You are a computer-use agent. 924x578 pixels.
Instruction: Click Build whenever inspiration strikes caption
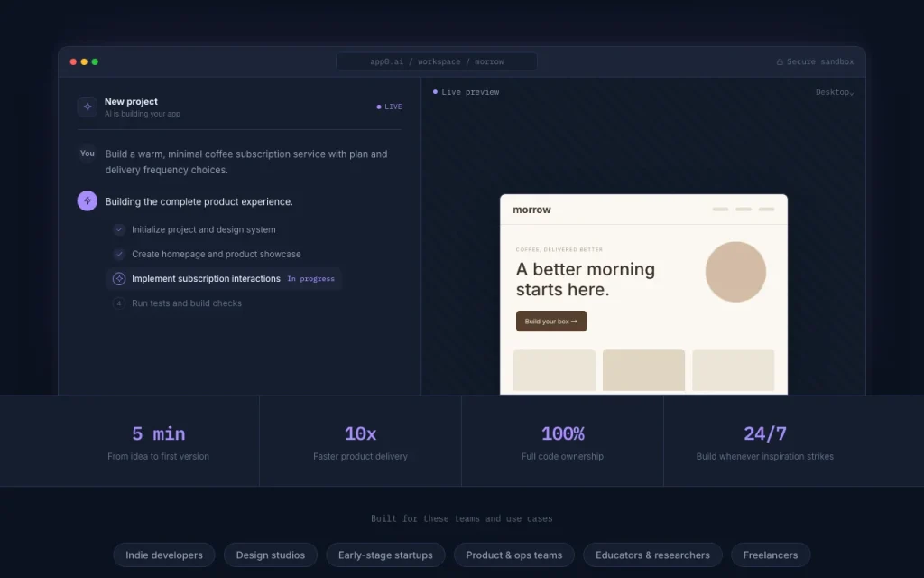(765, 456)
